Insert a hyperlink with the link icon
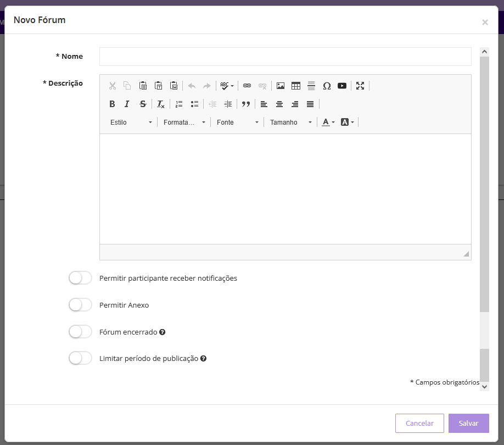 tap(247, 86)
